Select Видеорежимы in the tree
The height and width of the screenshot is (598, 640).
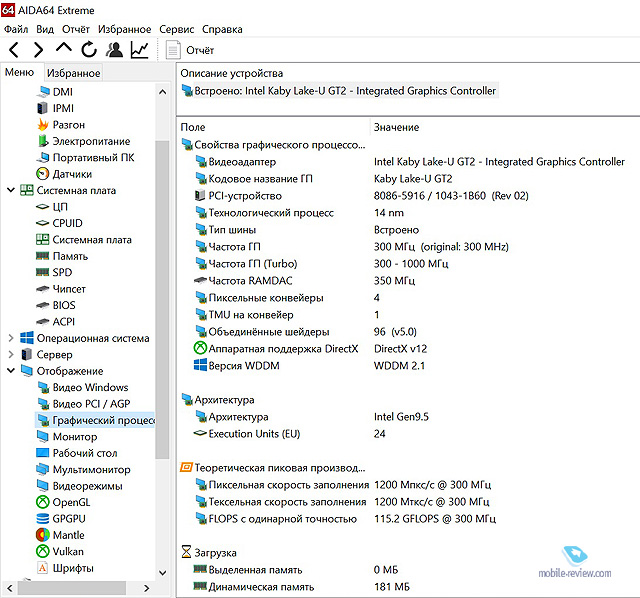pos(79,486)
